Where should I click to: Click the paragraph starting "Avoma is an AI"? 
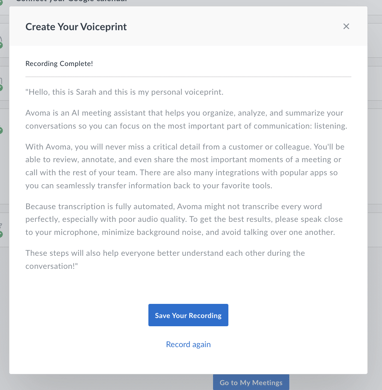point(186,119)
